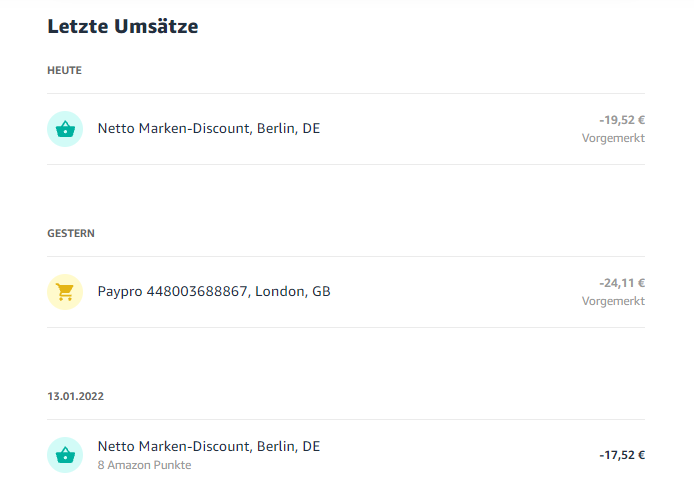Click the -24,11 € amount
Screen dimensions: 694x491
coord(622,283)
